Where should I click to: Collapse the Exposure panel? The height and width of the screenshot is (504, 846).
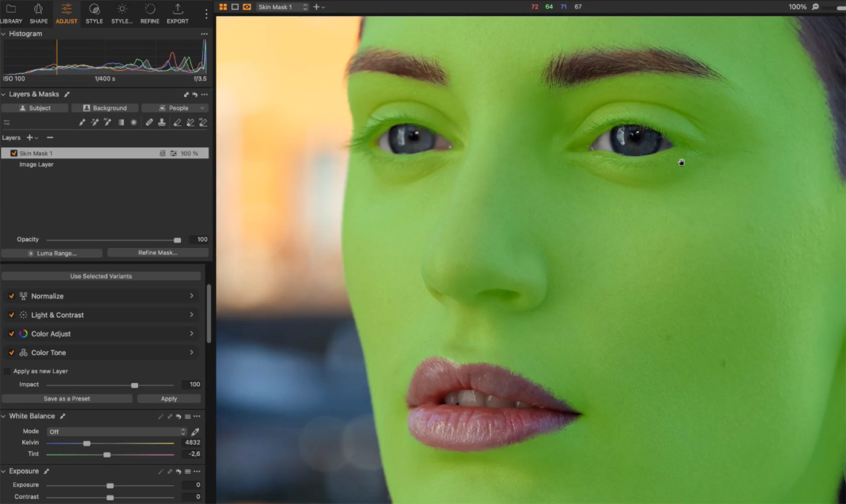(x=4, y=471)
